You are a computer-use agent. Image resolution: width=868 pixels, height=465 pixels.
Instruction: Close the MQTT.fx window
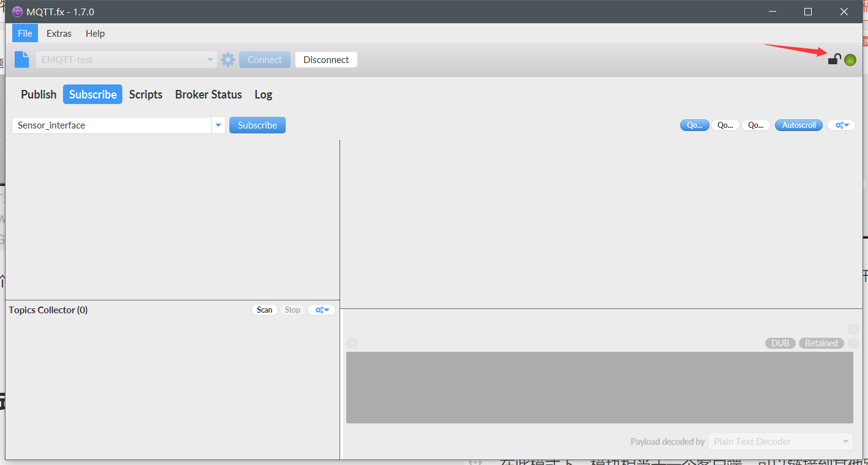(844, 12)
